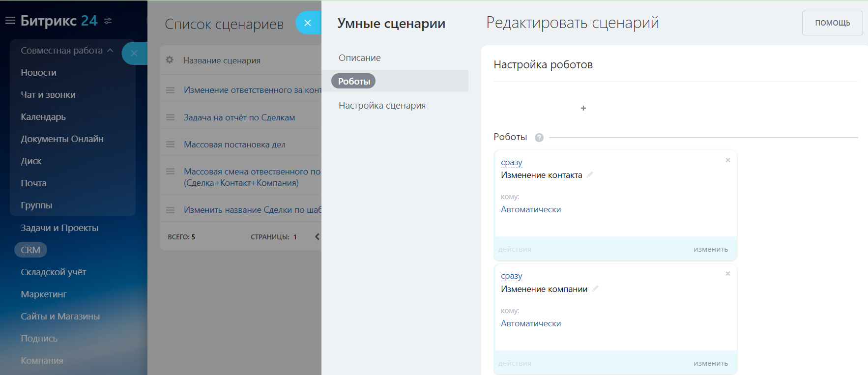Image resolution: width=868 pixels, height=375 pixels.
Task: Remove the Изменение компании robot
Action: 728,274
